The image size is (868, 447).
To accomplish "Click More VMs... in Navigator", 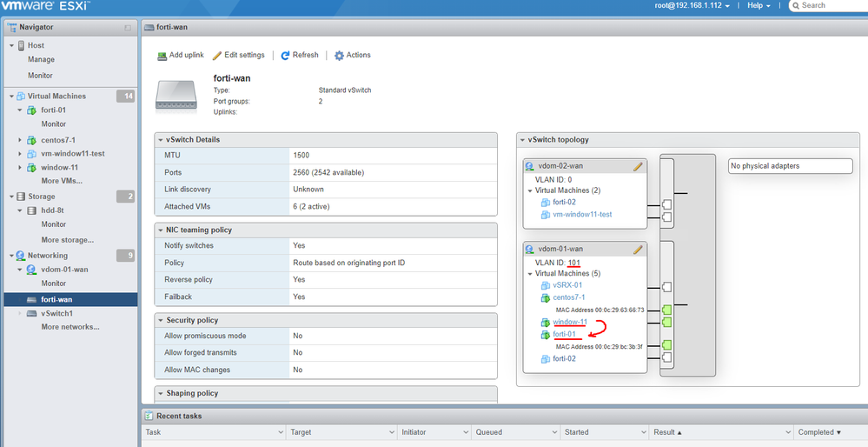I will 62,181.
